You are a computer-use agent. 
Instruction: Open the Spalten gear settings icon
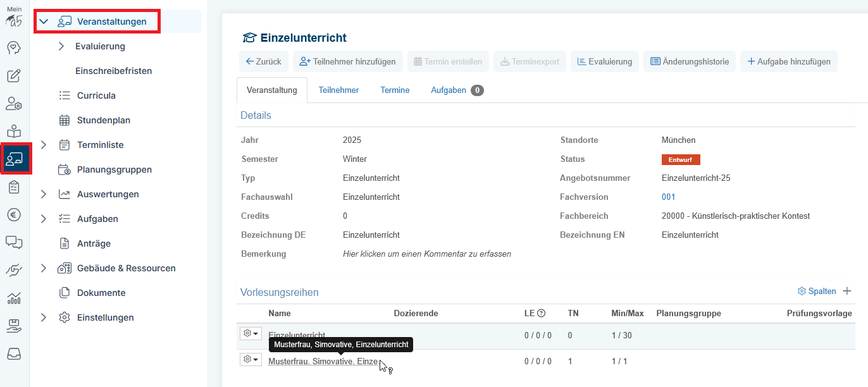[x=803, y=291]
